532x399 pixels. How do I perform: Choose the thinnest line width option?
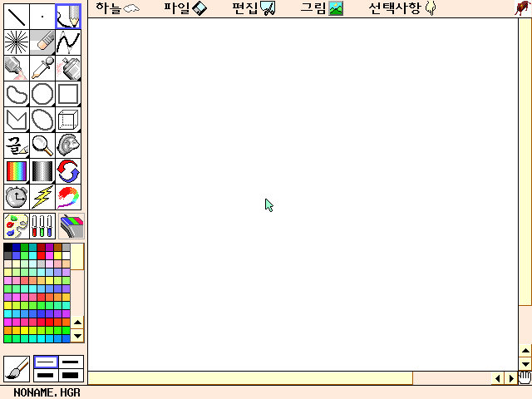[x=46, y=362]
